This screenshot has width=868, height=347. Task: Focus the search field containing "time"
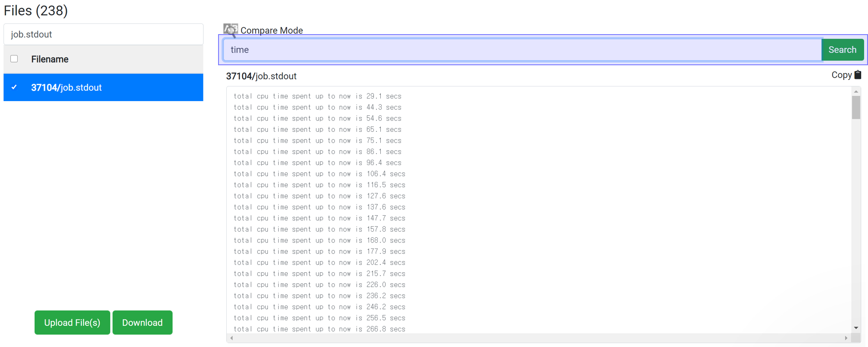pyautogui.click(x=521, y=50)
